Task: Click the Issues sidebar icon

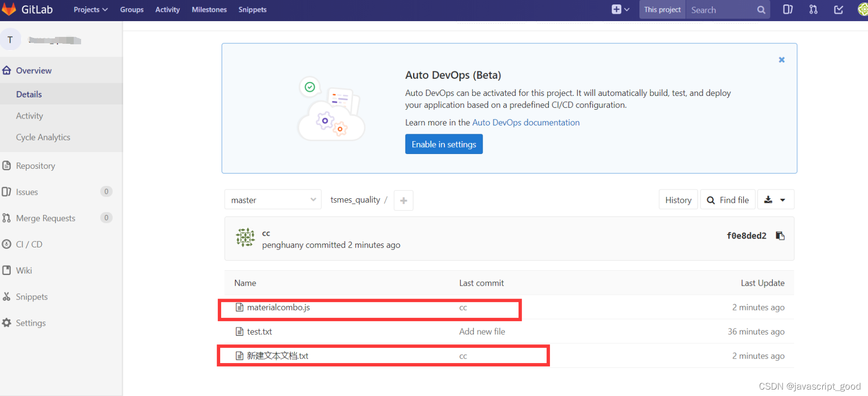Action: (6, 191)
